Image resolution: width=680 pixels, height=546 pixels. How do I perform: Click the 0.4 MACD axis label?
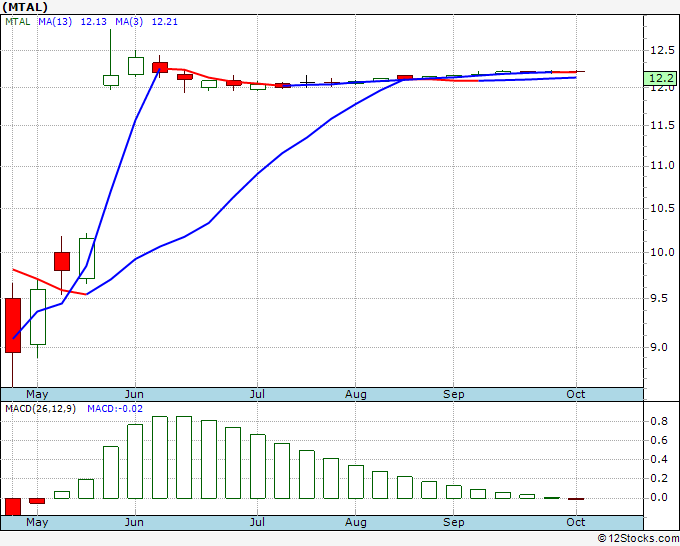[659, 459]
